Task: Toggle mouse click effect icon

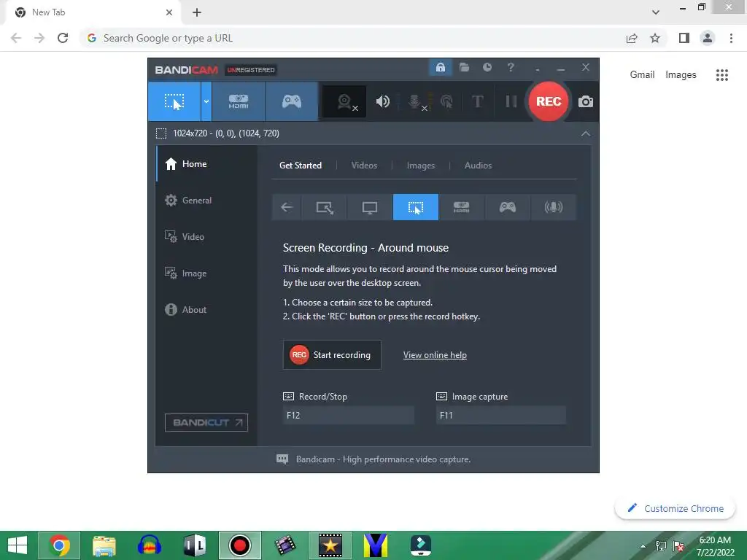Action: pyautogui.click(x=446, y=101)
